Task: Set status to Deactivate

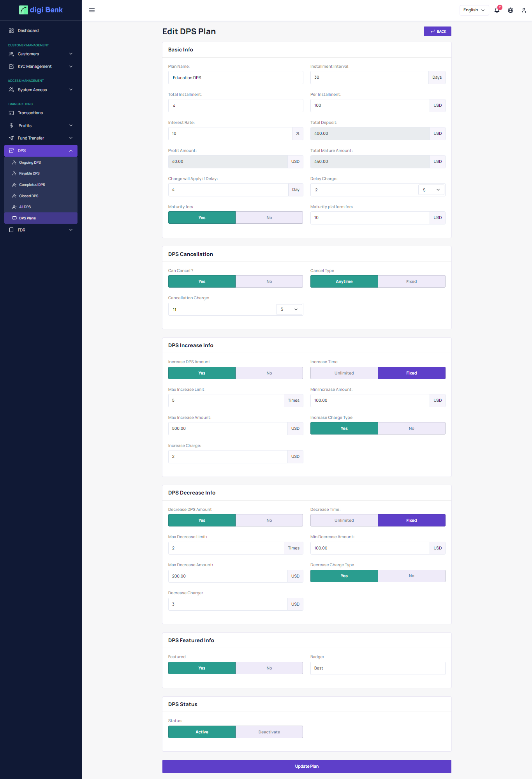Action: [269, 732]
